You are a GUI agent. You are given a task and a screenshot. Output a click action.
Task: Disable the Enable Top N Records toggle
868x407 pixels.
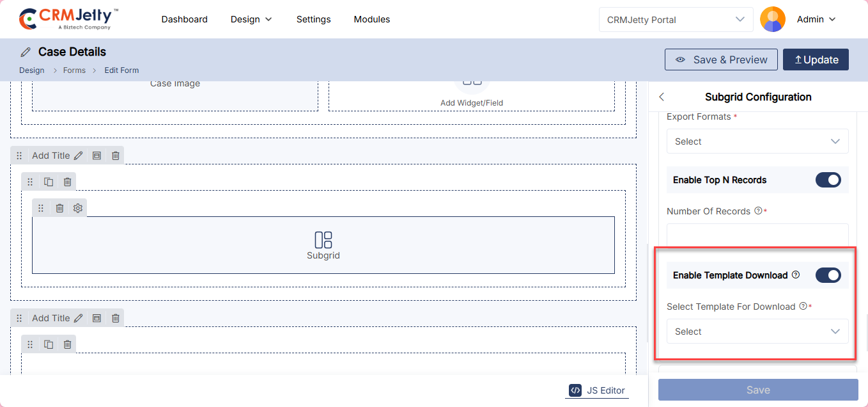(828, 180)
